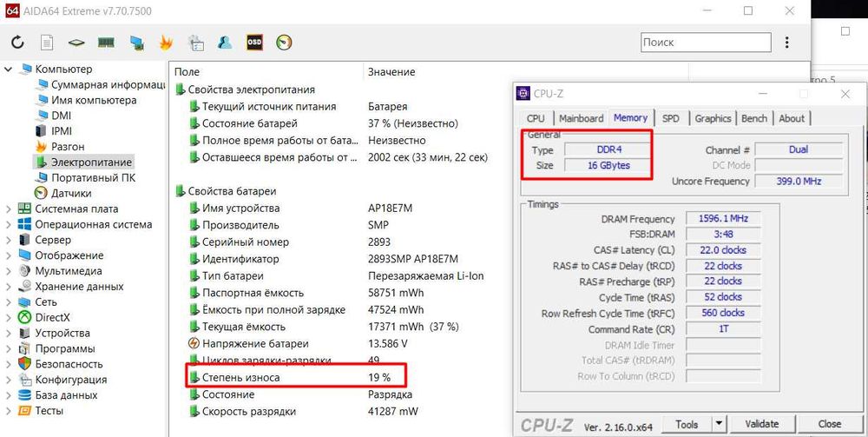
Task: Click the Напряжение батареи voltage icon
Action: (194, 343)
